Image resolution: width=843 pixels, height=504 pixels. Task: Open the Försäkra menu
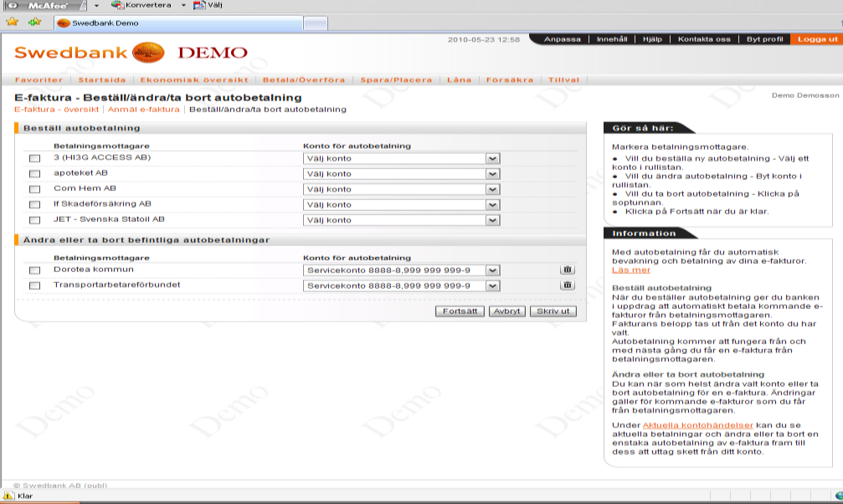coord(510,80)
